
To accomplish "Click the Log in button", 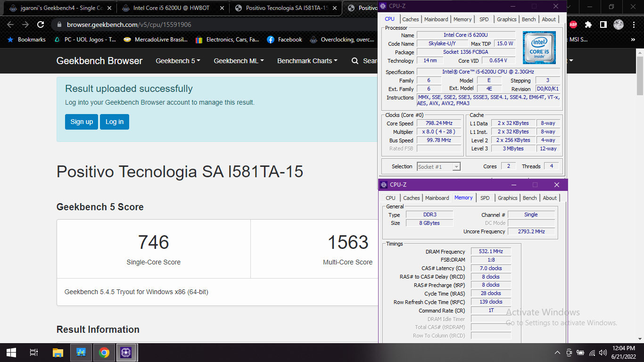I will pyautogui.click(x=115, y=122).
